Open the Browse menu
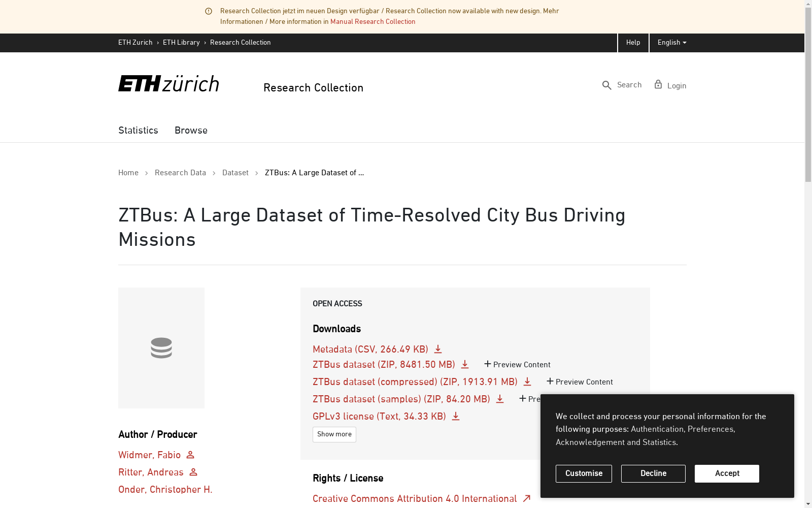812x508 pixels. point(191,131)
